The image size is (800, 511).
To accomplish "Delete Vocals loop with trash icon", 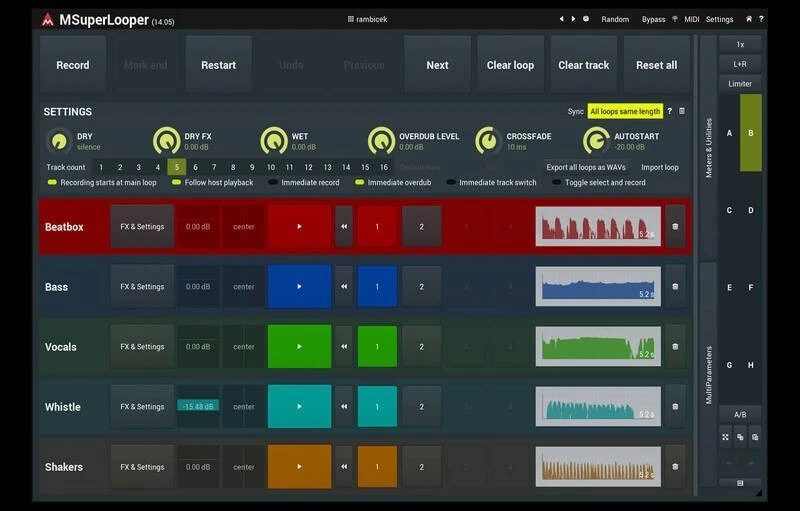I will [x=675, y=347].
